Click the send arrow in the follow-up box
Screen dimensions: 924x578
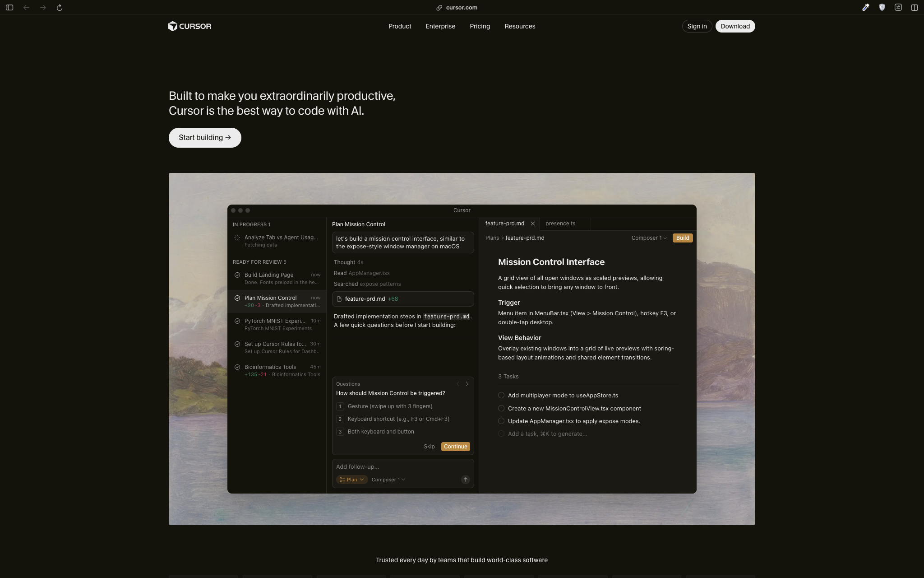point(465,480)
